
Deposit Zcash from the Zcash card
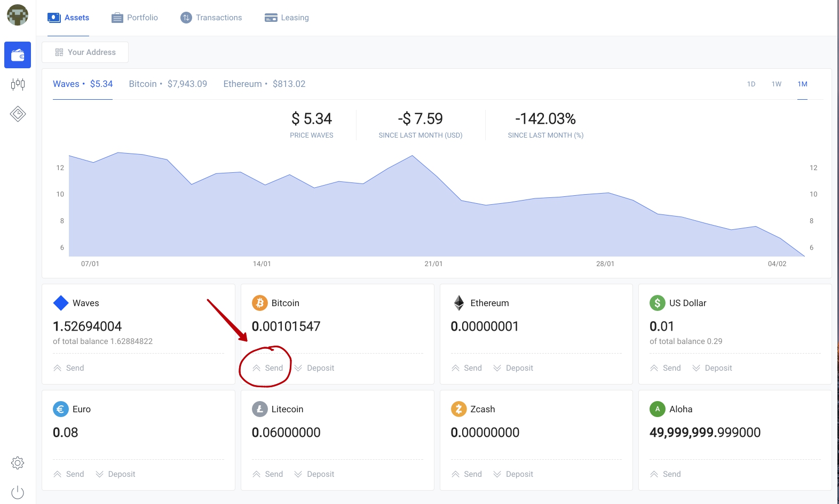(513, 474)
